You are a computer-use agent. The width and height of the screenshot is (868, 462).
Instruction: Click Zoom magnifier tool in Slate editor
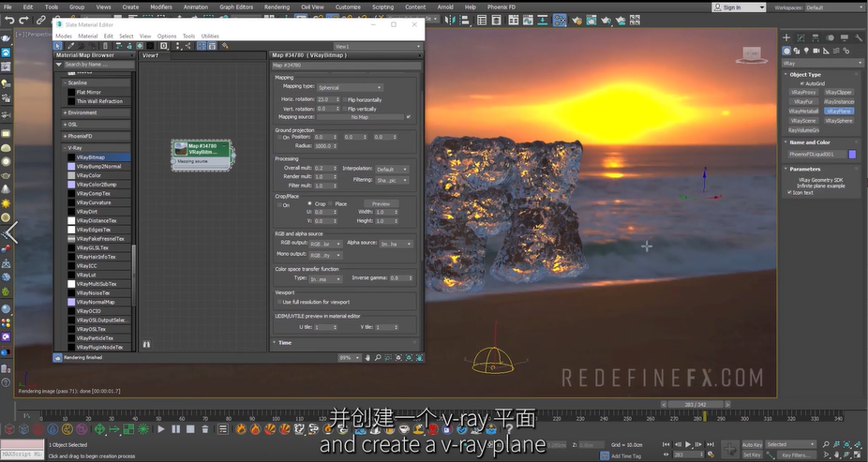pyautogui.click(x=378, y=358)
